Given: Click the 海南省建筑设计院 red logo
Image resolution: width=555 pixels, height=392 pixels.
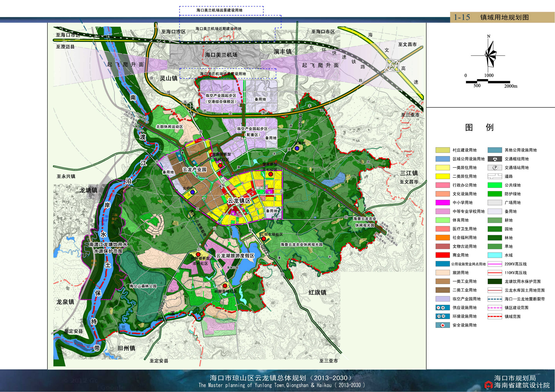Looking at the screenshot, I should [x=488, y=385].
